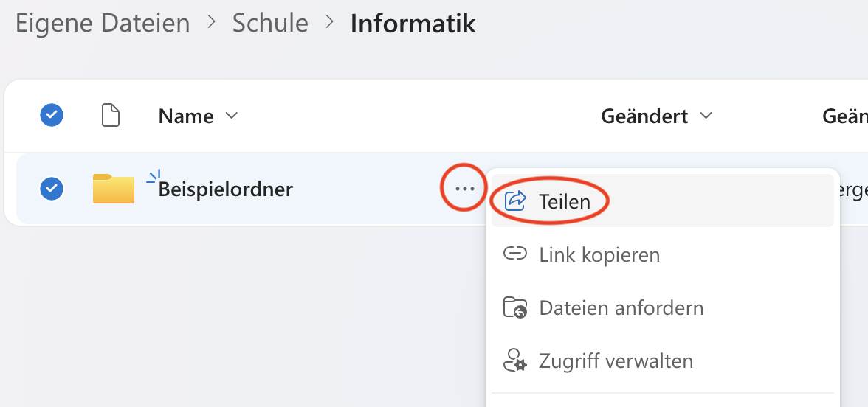
Task: Click the person-gear icon beside Zugriff verwalten
Action: [514, 361]
